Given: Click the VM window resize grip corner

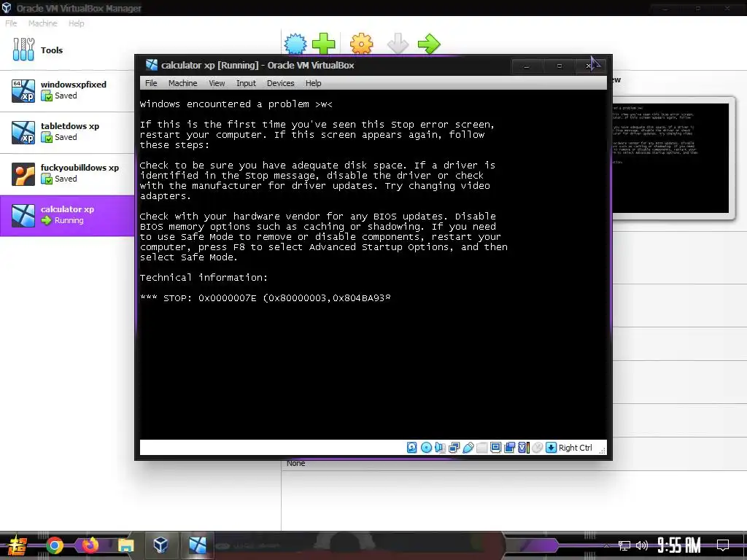Looking at the screenshot, I should (x=602, y=450).
